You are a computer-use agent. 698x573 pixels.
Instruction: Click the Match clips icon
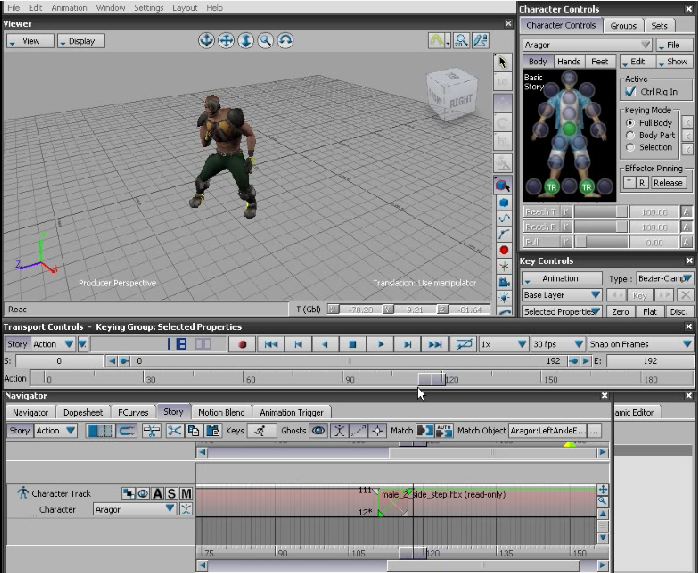click(425, 431)
